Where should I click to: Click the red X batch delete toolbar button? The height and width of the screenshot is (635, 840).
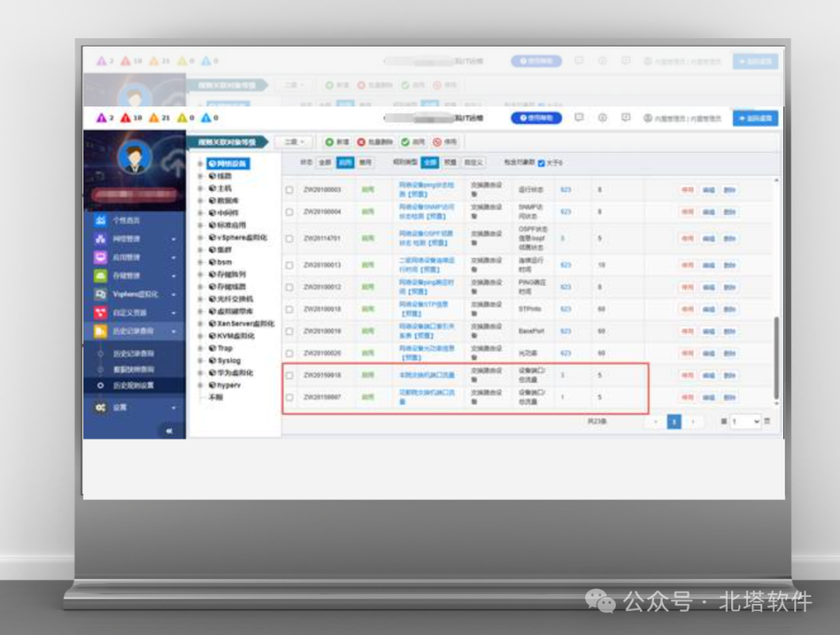(x=375, y=142)
